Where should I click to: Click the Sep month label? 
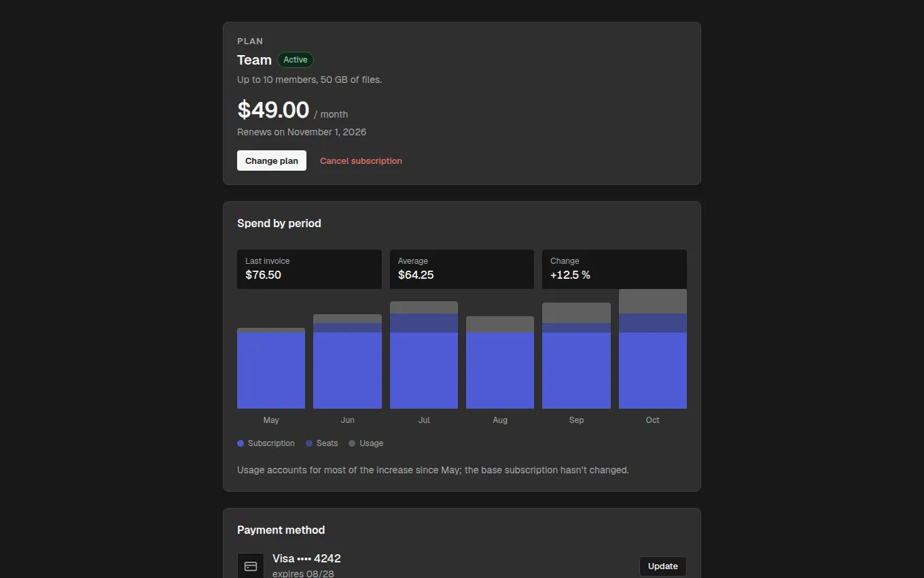(576, 420)
